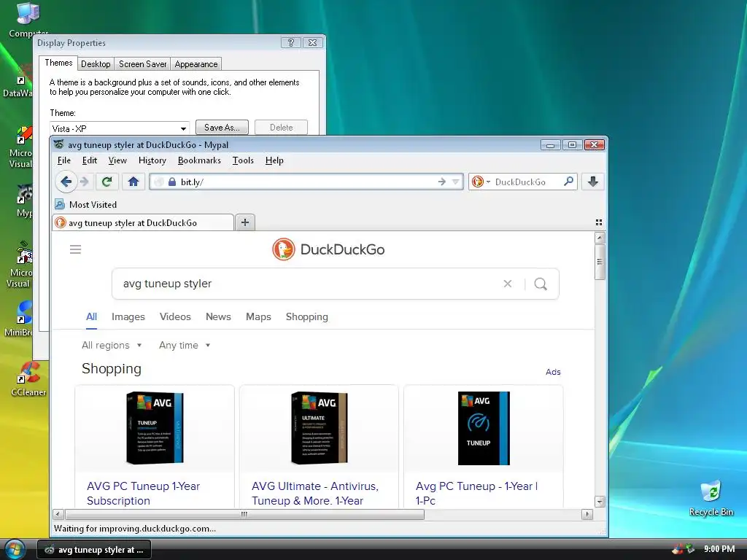Switch to Maps results

click(258, 317)
